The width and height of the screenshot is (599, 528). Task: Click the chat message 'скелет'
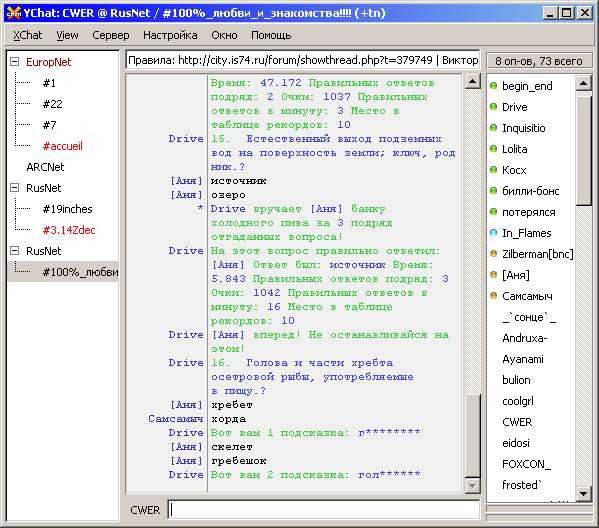(x=232, y=447)
